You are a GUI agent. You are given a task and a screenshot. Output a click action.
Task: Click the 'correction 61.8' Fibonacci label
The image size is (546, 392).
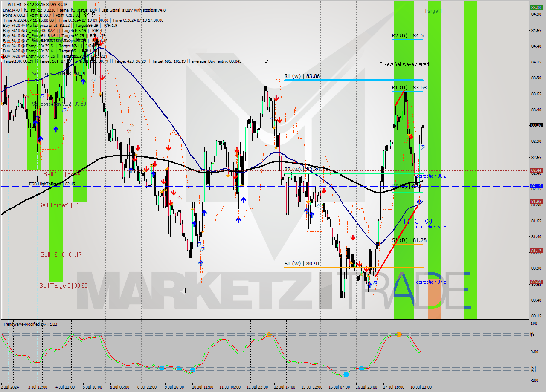(431, 227)
